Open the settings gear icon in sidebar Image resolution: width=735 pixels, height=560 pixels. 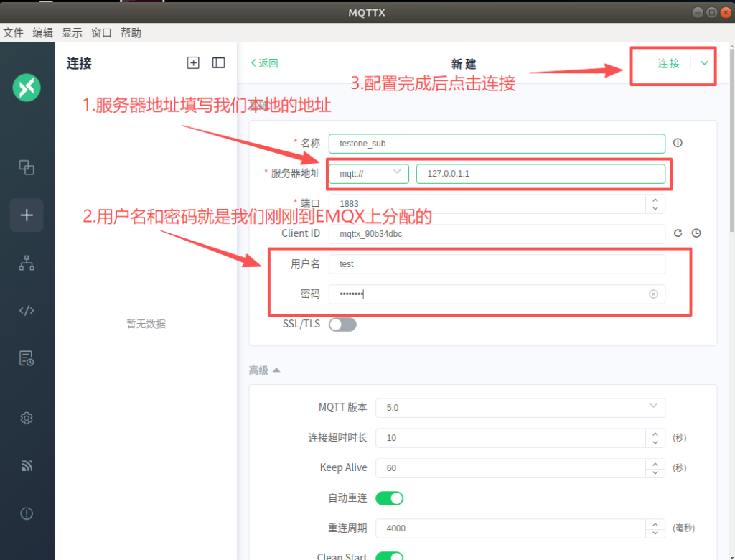(x=27, y=418)
